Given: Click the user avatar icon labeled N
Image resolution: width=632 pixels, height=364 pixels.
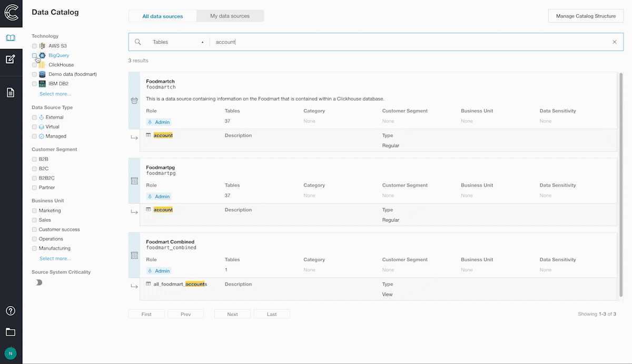Looking at the screenshot, I should (11, 353).
